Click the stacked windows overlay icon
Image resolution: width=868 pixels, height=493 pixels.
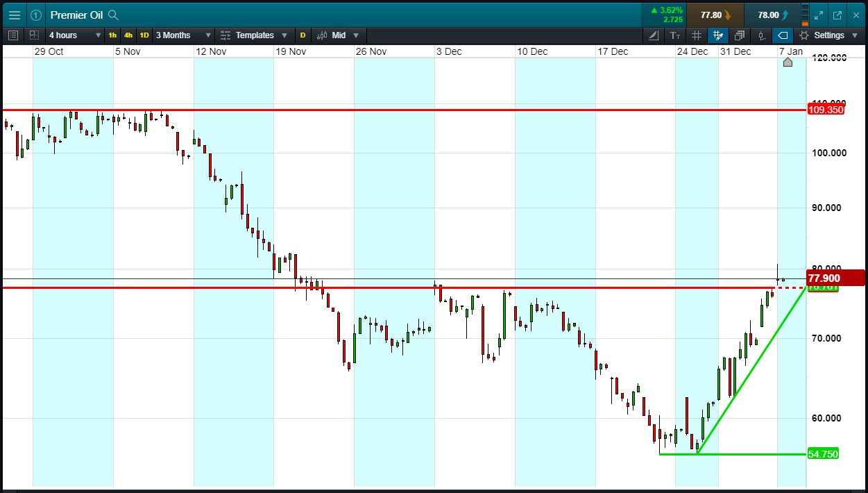(x=740, y=35)
